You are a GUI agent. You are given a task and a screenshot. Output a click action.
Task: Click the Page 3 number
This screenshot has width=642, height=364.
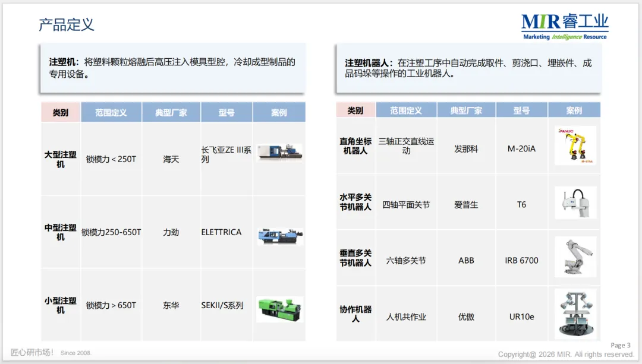[x=620, y=345]
